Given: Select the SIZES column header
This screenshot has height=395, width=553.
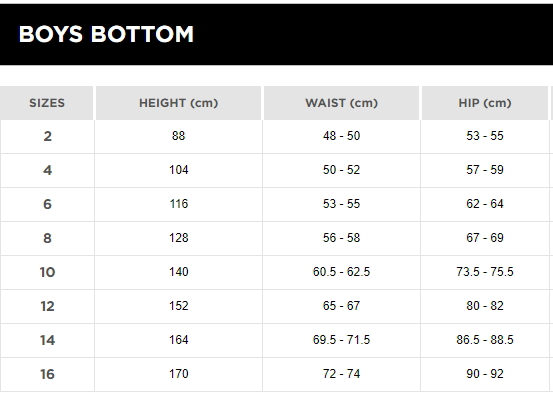Looking at the screenshot, I should [x=47, y=103].
